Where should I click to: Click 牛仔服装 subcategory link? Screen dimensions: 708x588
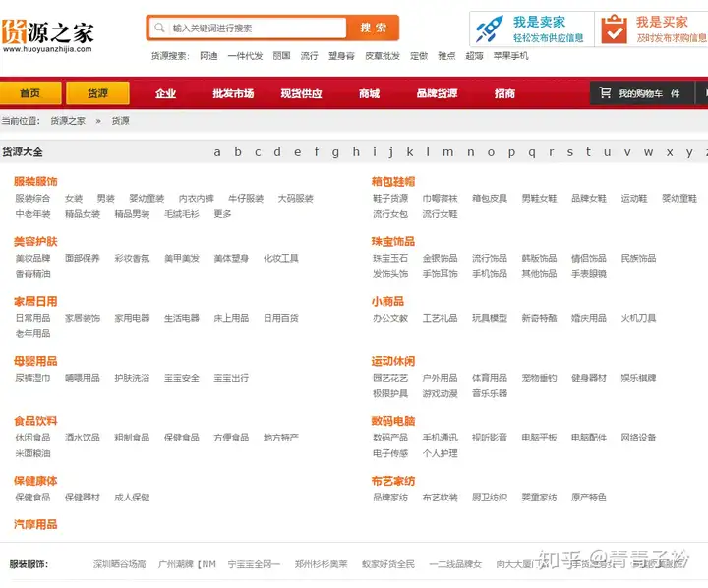coord(246,199)
